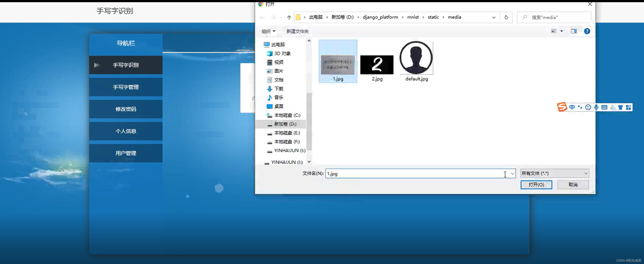Click the refresh folder icon
The image size is (644, 264).
(506, 17)
